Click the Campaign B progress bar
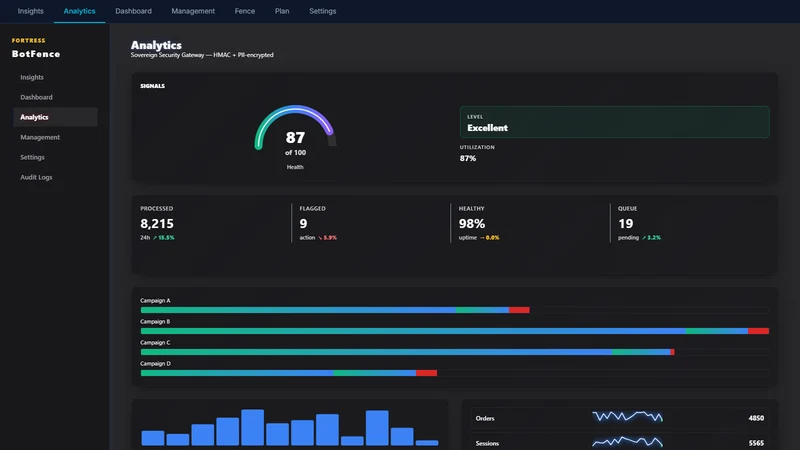 455,331
